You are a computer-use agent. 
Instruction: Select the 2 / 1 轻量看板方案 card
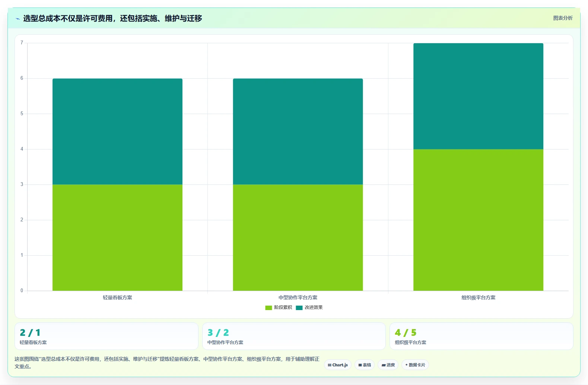tap(107, 336)
